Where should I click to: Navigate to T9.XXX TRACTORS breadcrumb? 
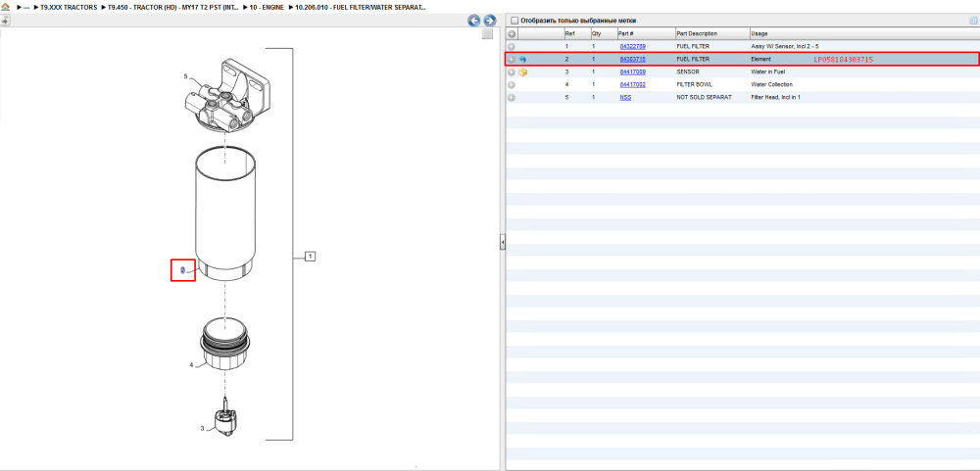click(69, 8)
